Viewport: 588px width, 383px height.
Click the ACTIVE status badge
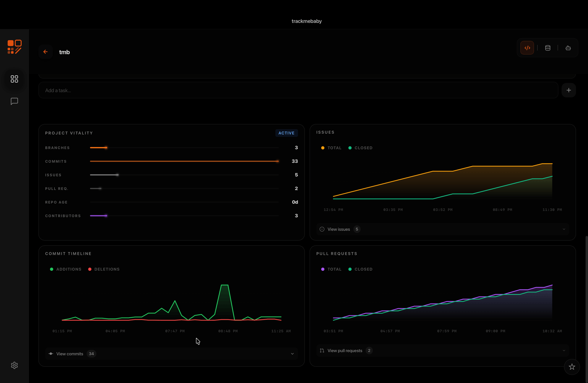point(286,133)
